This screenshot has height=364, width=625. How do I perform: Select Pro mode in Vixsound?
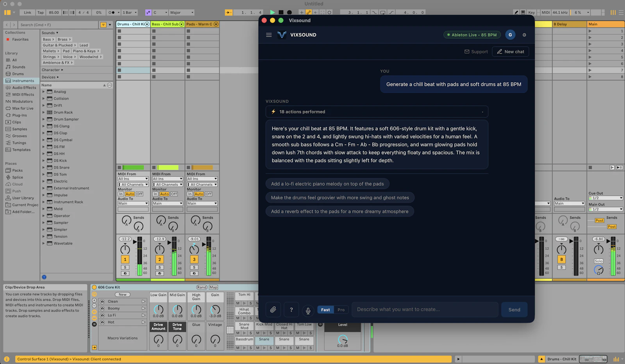point(341,310)
